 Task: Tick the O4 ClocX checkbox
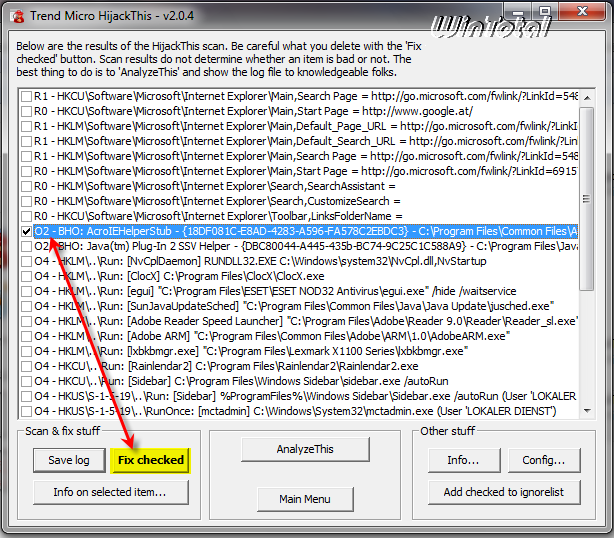26,276
